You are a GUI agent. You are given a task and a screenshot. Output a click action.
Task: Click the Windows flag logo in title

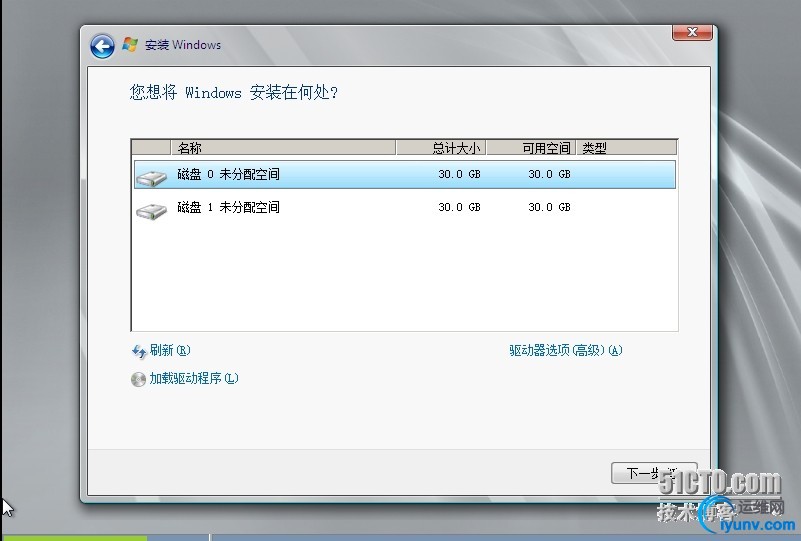click(130, 44)
